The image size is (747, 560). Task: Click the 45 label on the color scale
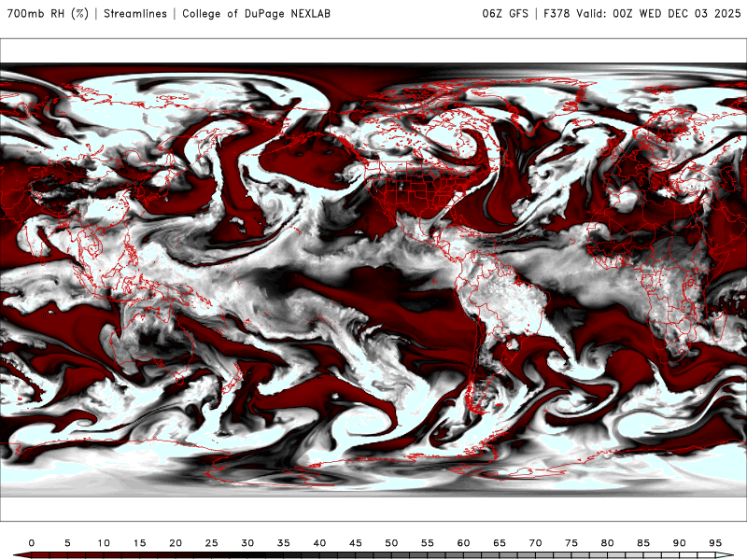tap(356, 543)
